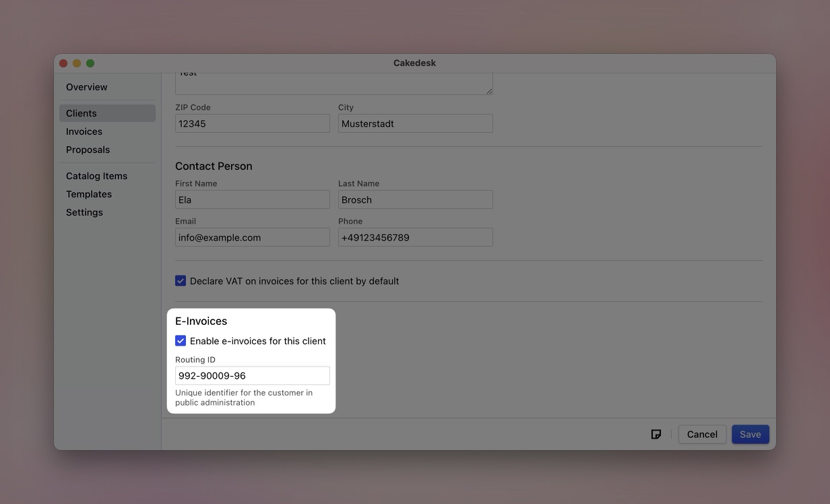Screen dimensions: 830x504
Task: Click the ZIP Code field
Action: tap(252, 123)
